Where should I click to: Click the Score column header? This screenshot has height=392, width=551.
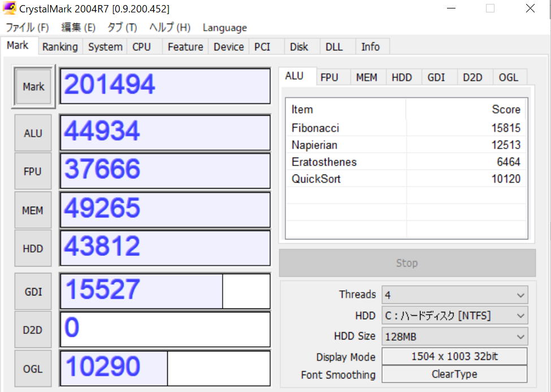[466, 109]
